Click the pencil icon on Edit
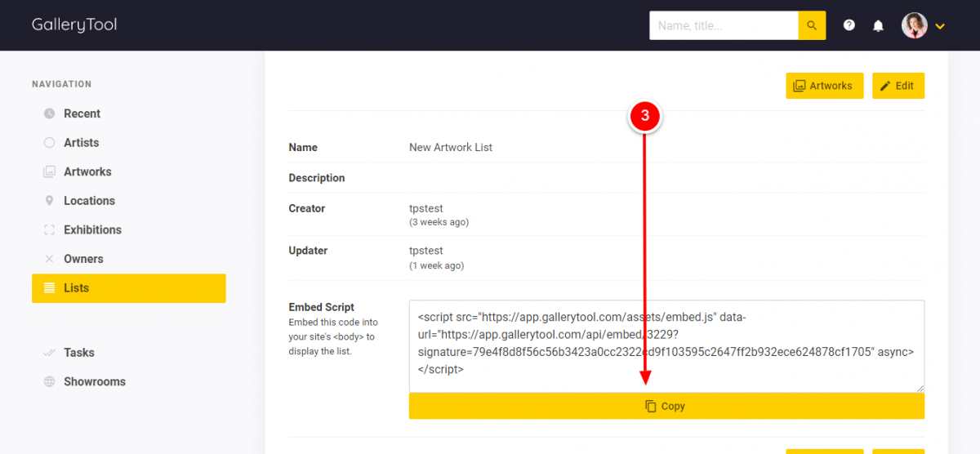980x454 pixels. point(885,86)
